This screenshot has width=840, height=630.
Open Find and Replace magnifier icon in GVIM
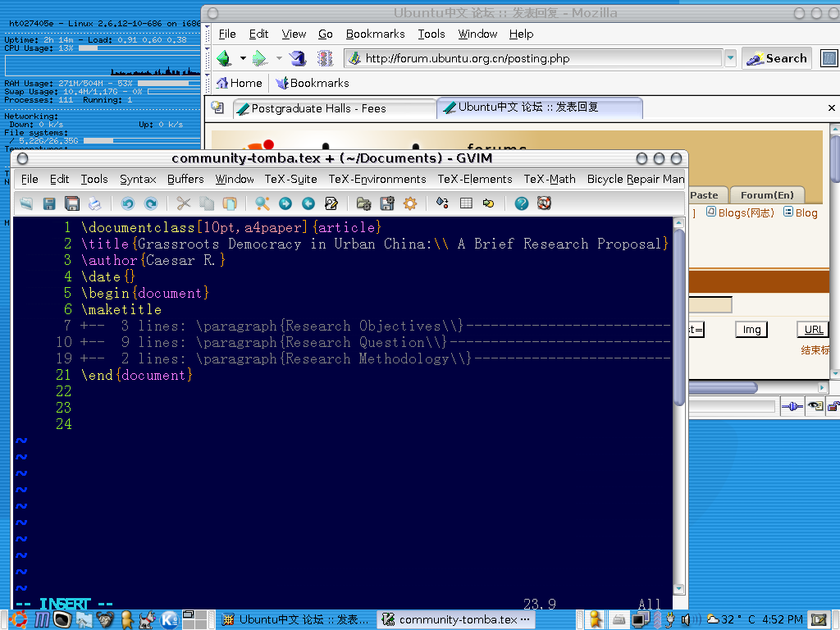pos(262,203)
